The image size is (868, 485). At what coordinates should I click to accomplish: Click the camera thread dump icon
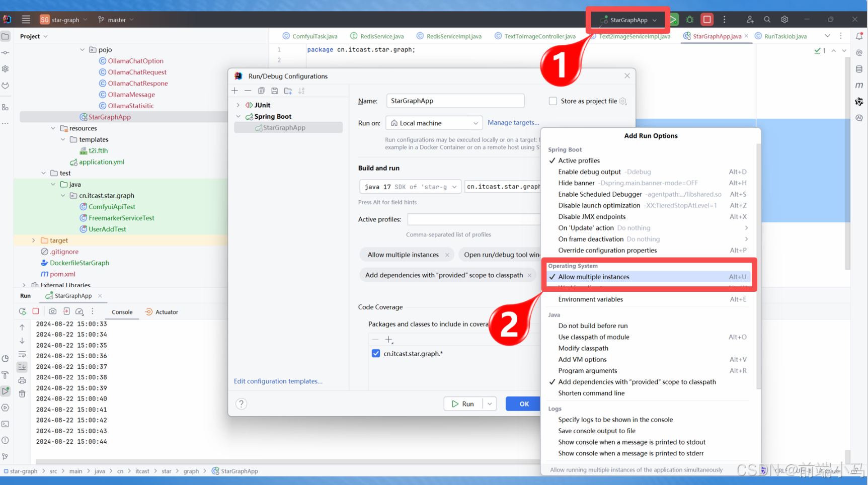(52, 311)
